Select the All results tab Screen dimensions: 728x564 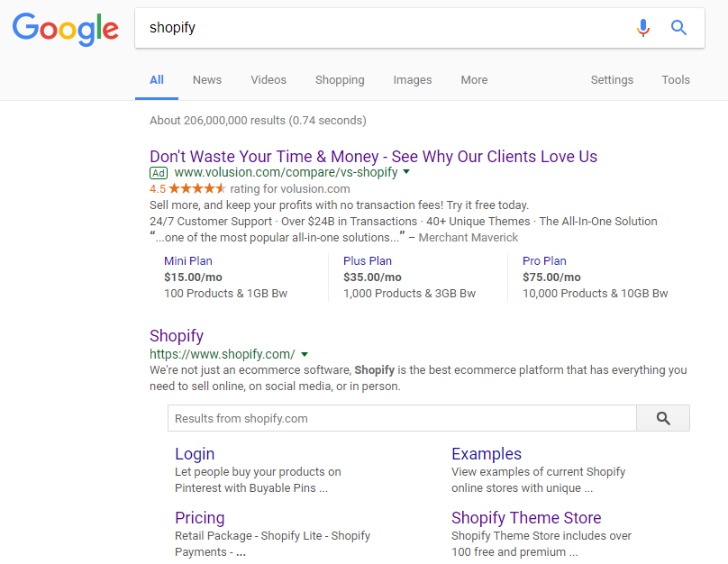pyautogui.click(x=157, y=80)
